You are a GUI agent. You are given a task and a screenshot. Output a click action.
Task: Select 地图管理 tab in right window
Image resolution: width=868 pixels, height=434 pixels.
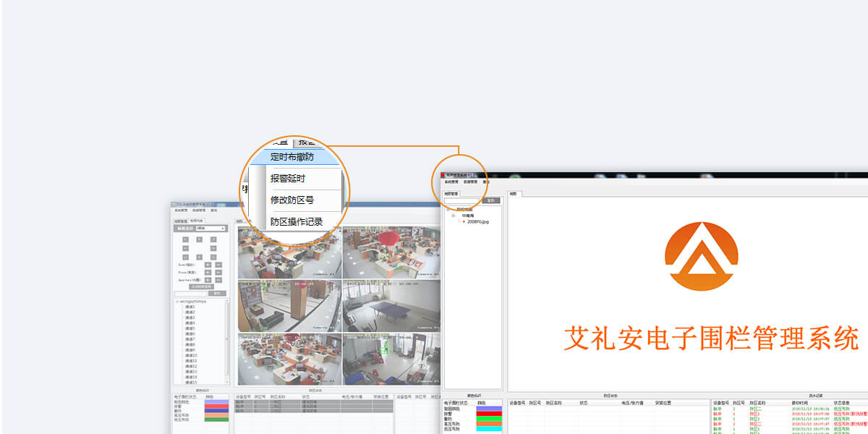click(451, 194)
